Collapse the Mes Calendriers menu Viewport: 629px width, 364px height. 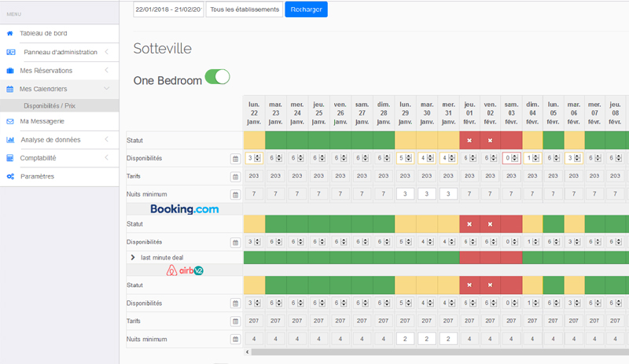(106, 89)
